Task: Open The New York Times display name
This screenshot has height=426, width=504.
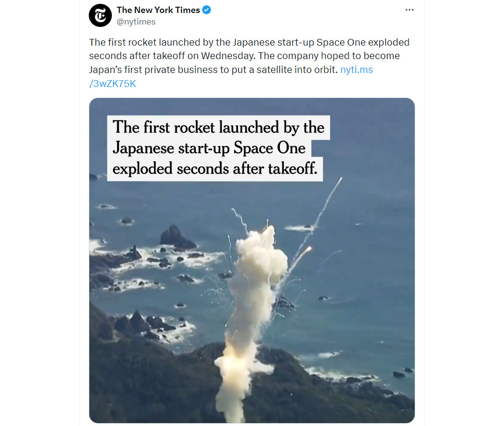Action: click(158, 10)
